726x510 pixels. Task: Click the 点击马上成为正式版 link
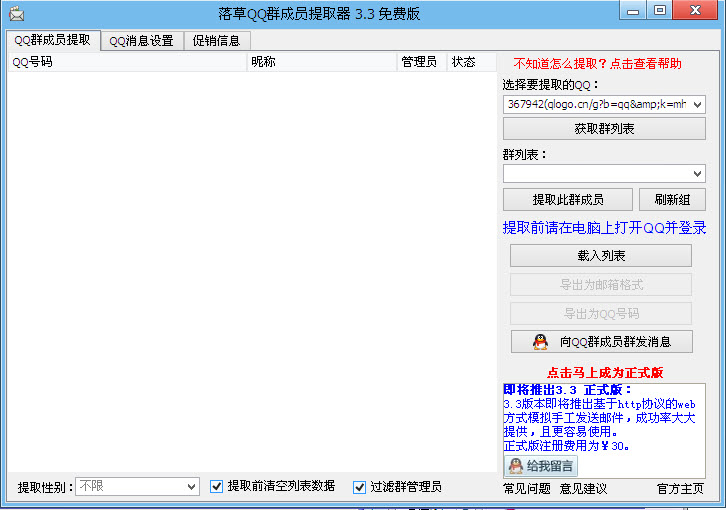point(605,372)
